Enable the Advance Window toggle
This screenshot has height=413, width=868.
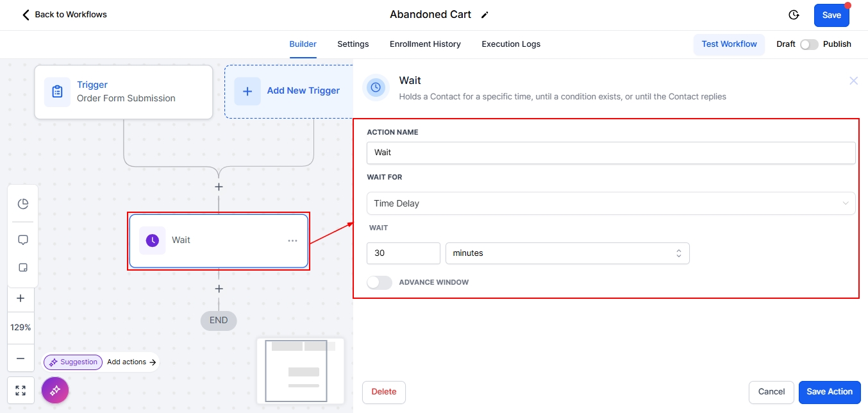click(x=379, y=282)
